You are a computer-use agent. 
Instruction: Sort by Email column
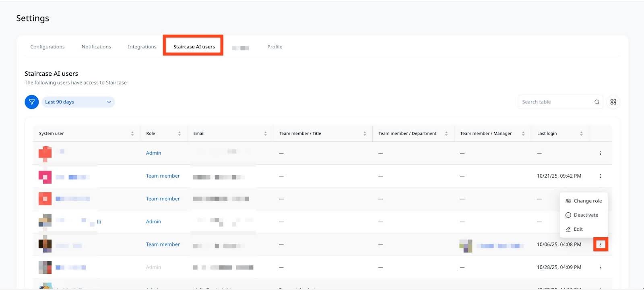click(x=266, y=134)
